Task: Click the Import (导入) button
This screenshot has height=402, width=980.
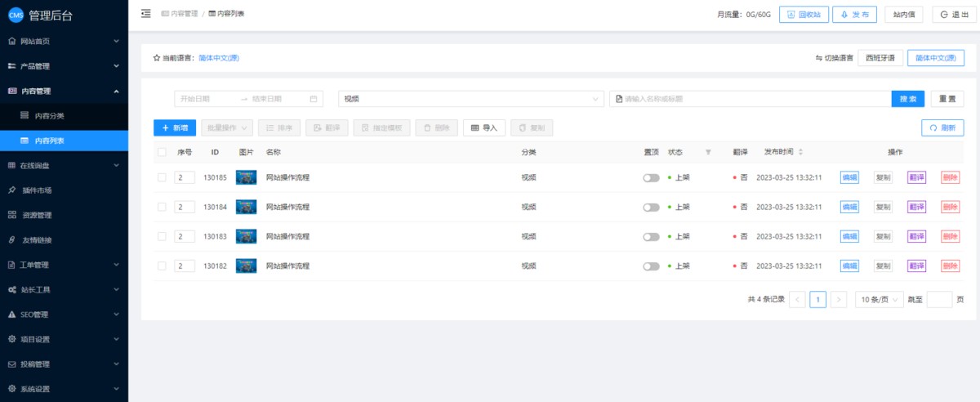Action: click(x=483, y=127)
